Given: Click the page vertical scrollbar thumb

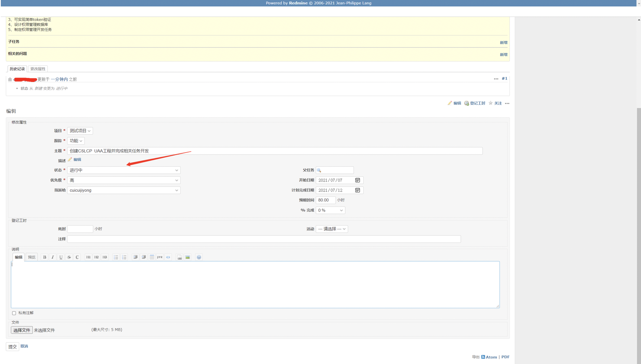Looking at the screenshot, I should click(x=639, y=236).
